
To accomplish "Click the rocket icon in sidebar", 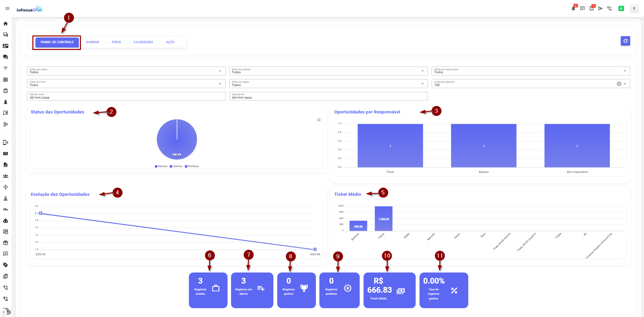I will [5, 102].
